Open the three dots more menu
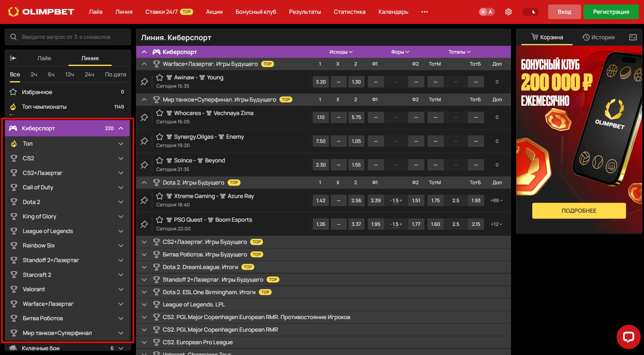 click(424, 12)
